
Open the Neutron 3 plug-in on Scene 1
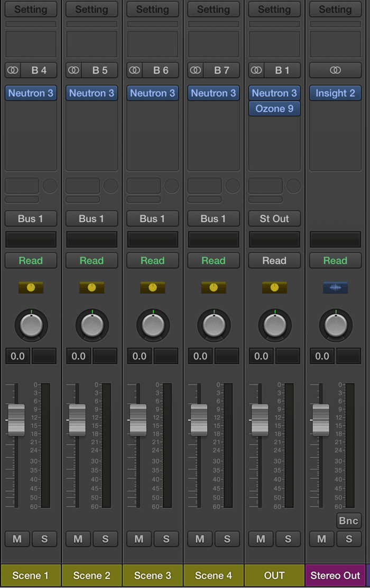tap(31, 93)
